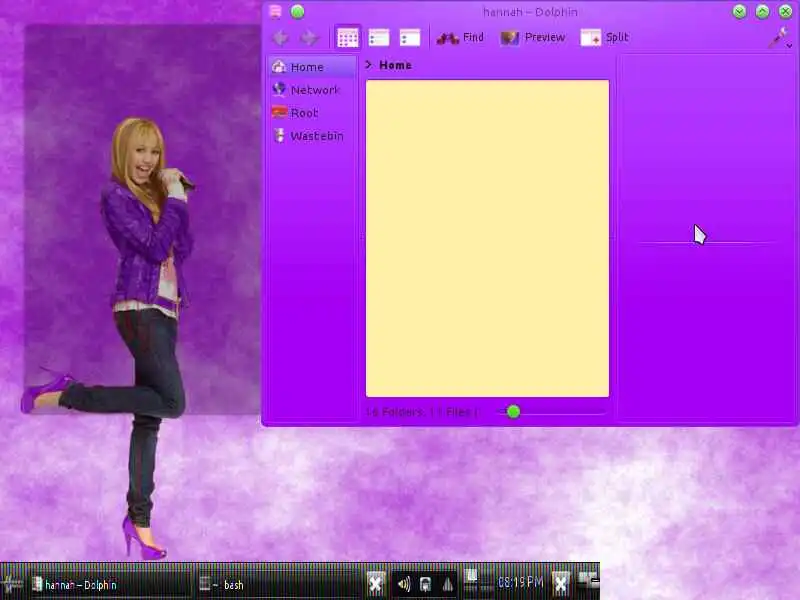The width and height of the screenshot is (800, 600).
Task: Toggle Preview of files
Action: pyautogui.click(x=533, y=38)
